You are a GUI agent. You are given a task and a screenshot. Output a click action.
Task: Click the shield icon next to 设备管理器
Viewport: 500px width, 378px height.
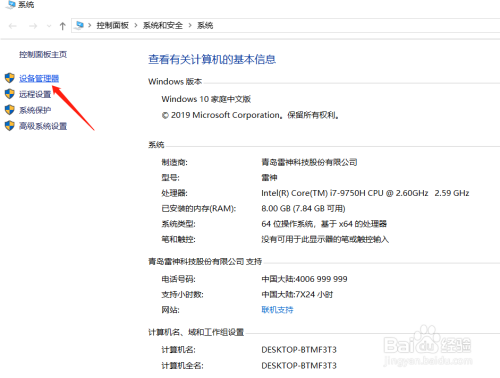click(x=10, y=78)
